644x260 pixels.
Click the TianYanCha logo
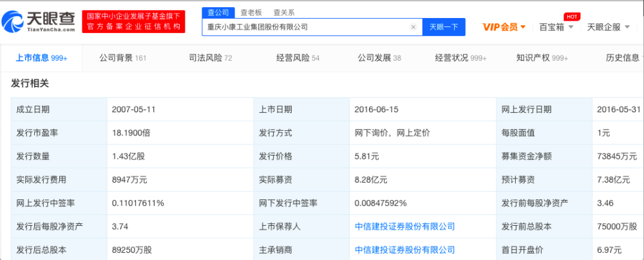tap(39, 21)
